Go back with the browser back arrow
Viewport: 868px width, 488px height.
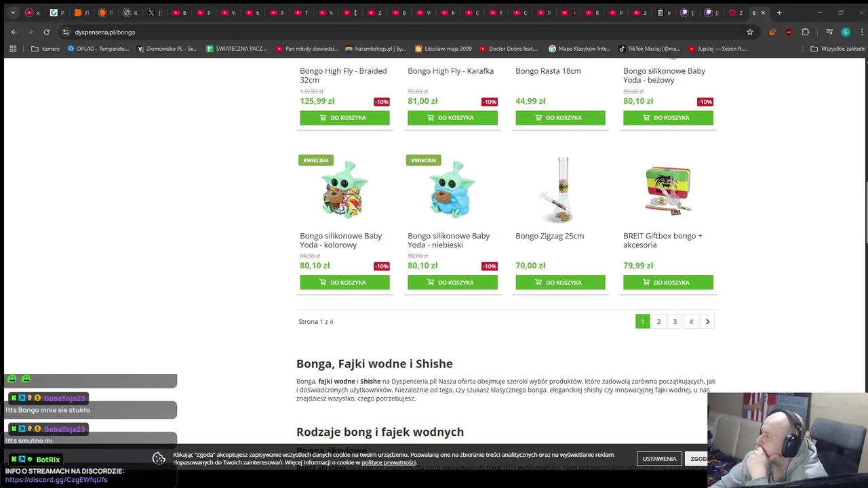pyautogui.click(x=14, y=32)
